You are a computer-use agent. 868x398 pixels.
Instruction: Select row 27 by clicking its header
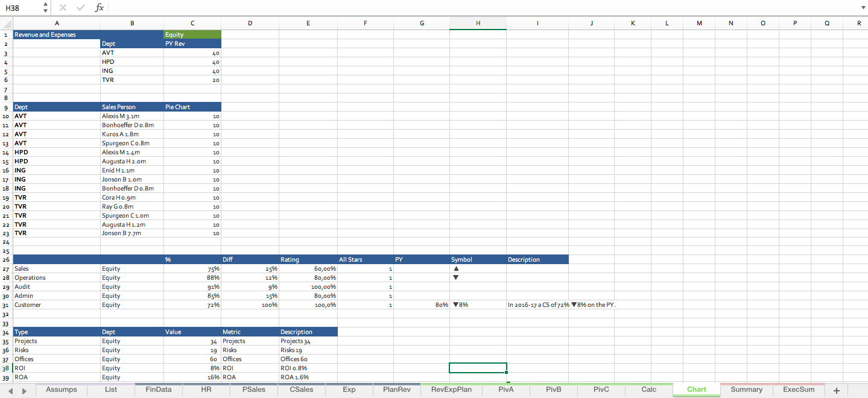coord(5,268)
